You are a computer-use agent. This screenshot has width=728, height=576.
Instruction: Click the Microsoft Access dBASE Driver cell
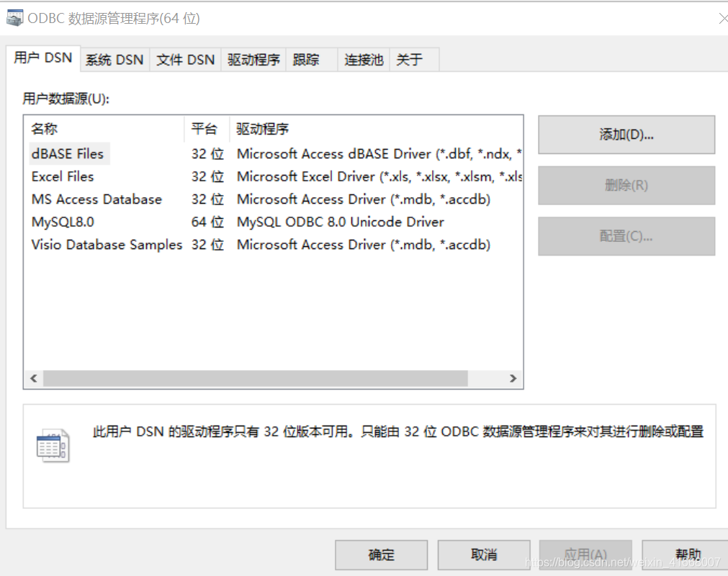pos(379,153)
